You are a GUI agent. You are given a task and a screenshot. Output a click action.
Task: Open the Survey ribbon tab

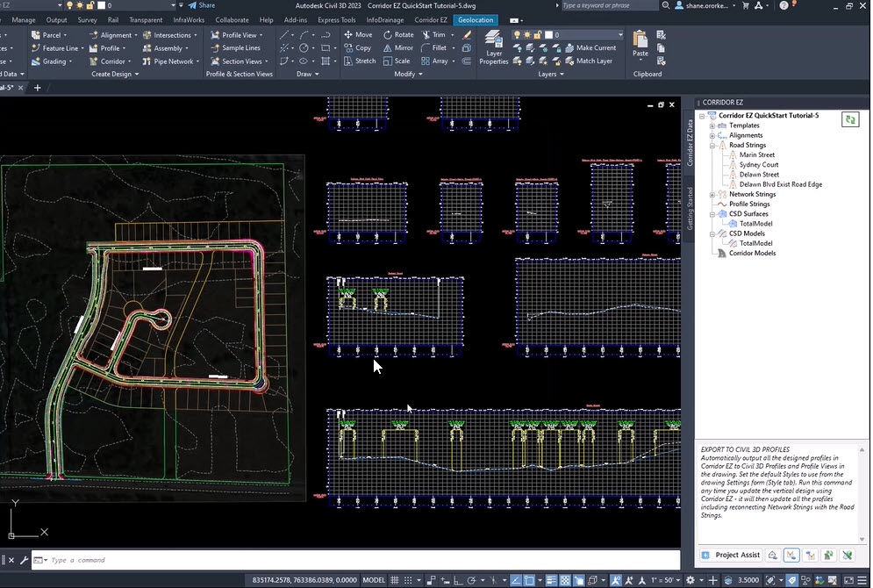pos(88,20)
